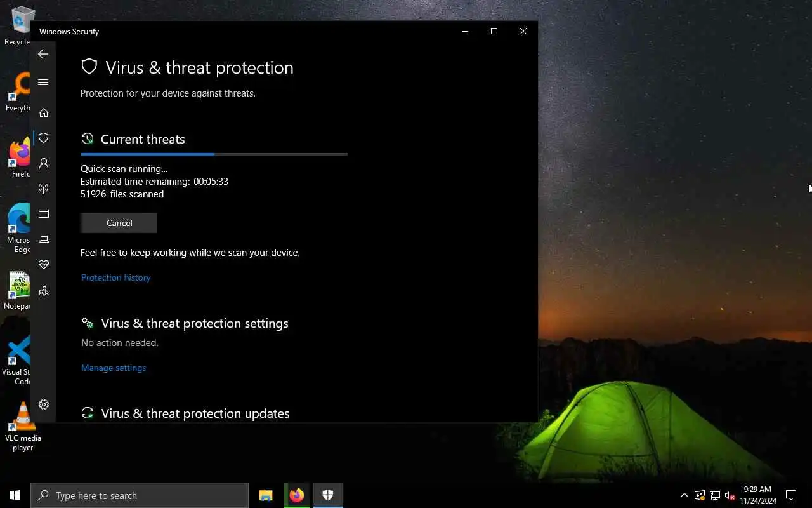Open Firewall & network protection icon
Image resolution: width=812 pixels, height=508 pixels.
click(x=44, y=189)
